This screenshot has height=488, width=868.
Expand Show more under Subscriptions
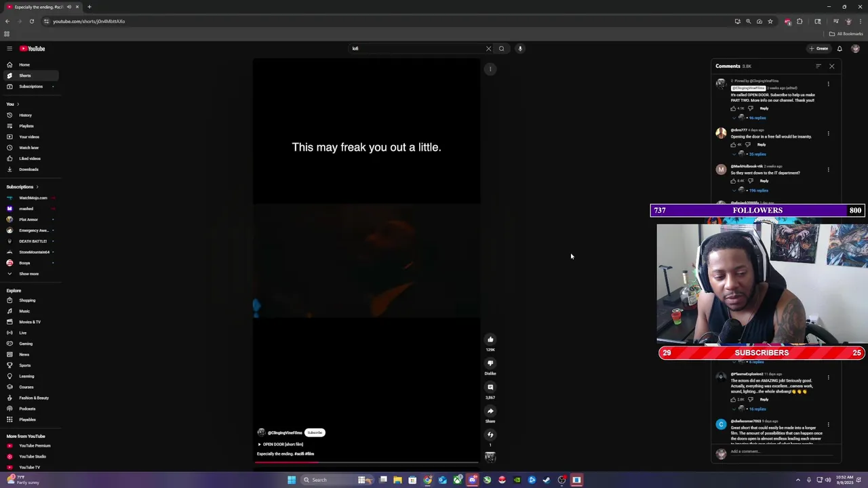pos(30,274)
